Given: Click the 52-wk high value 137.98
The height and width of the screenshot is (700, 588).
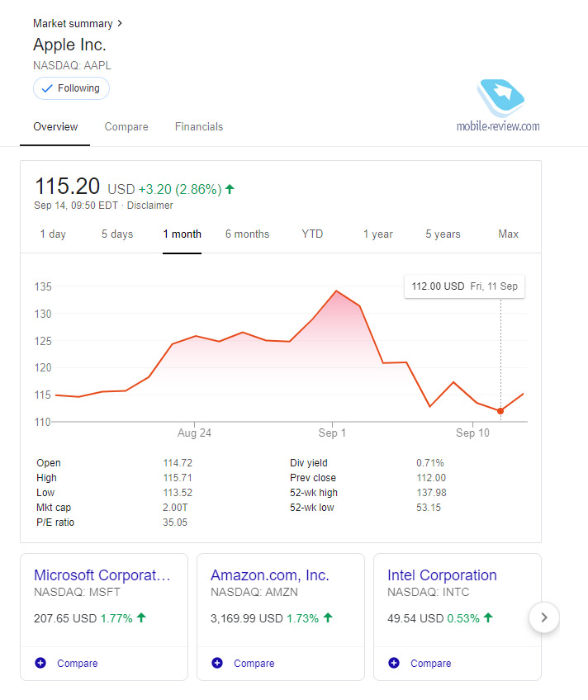Looking at the screenshot, I should (x=431, y=493).
